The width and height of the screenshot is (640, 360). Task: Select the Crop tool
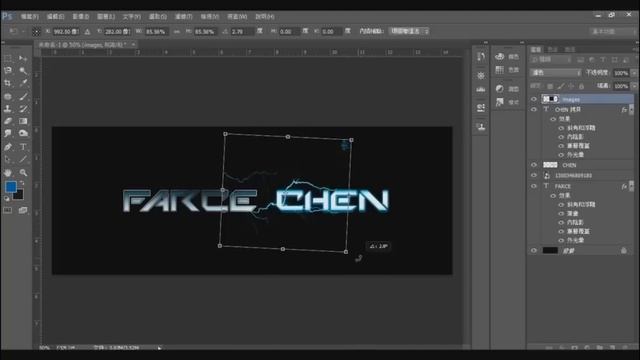[8, 83]
